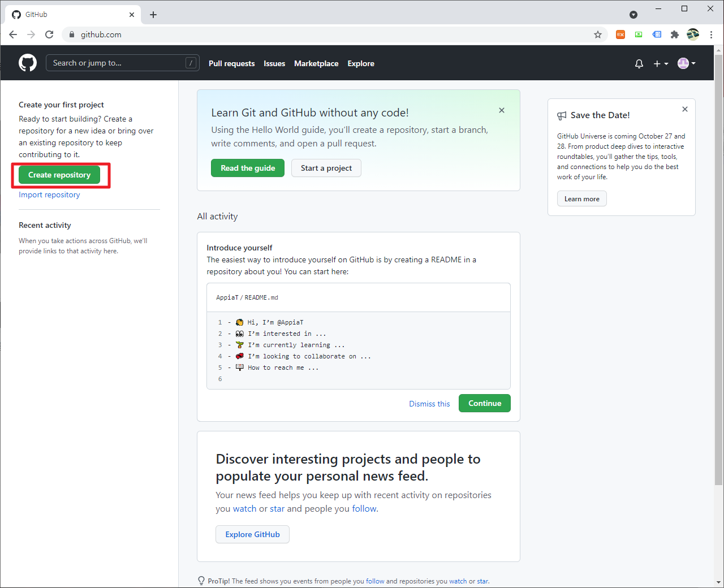Click the Recent activity heading
The height and width of the screenshot is (588, 724).
pos(45,225)
